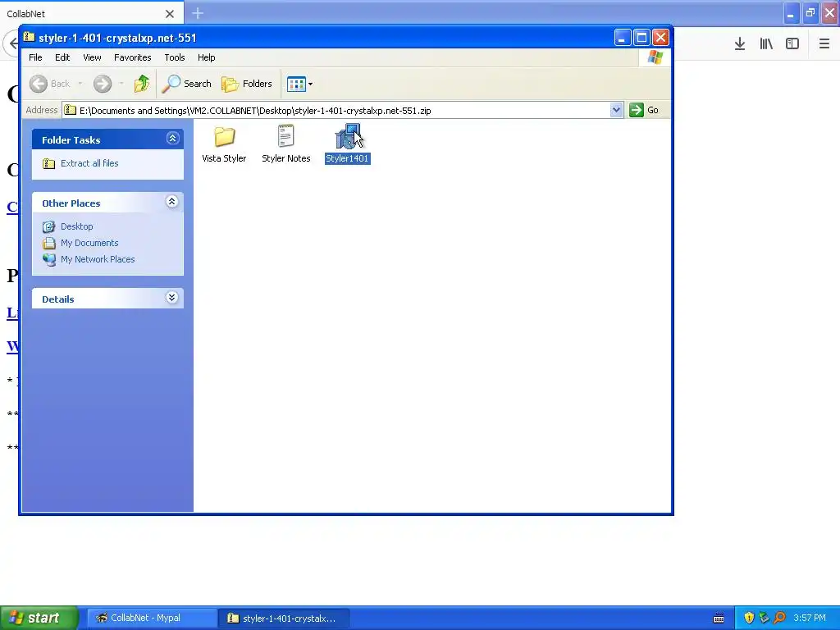
Task: Open the Styler Notes text file
Action: point(285,143)
